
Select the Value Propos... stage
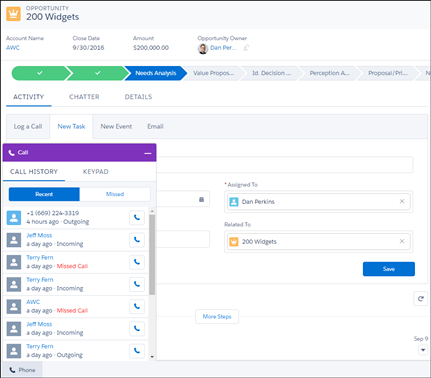pos(214,73)
